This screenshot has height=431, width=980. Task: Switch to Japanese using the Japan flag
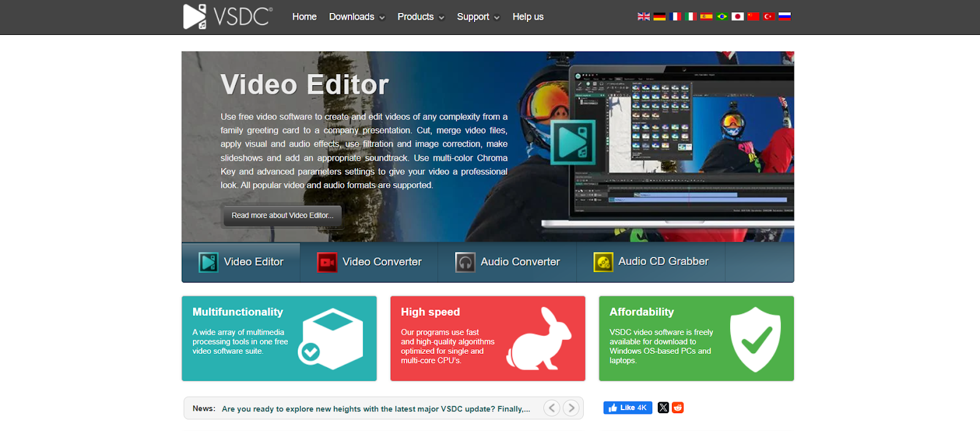[x=737, y=17]
